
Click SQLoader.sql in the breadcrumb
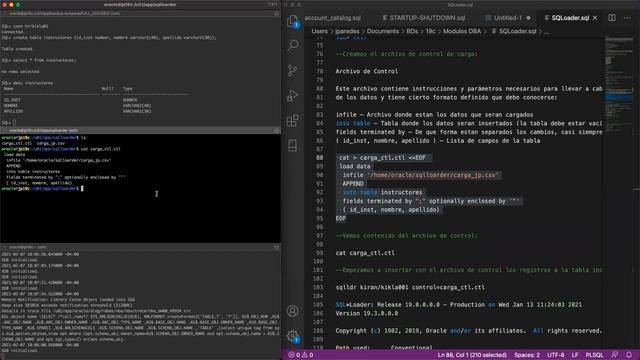pos(517,31)
